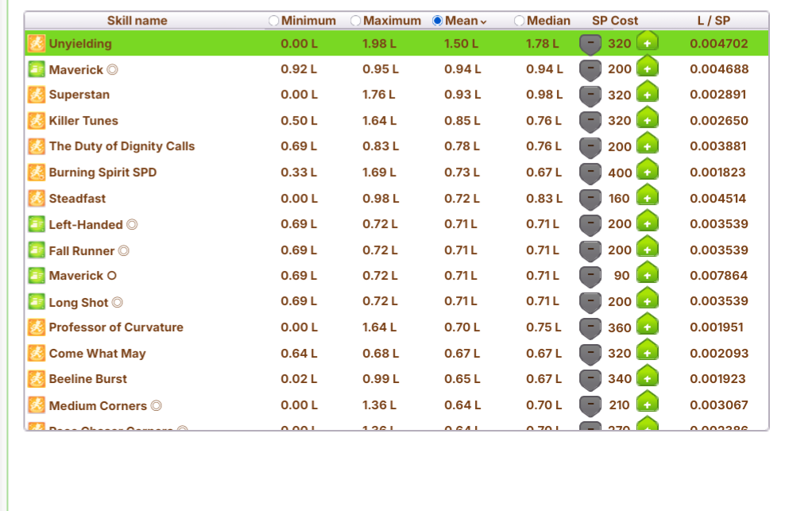Viewport: 812px width, 511px height.
Task: Select the Professor of Curvature skill name
Action: coord(116,327)
